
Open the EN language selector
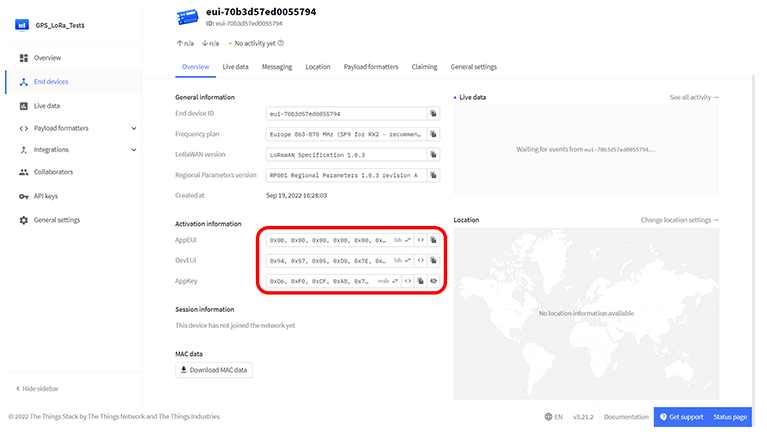pos(553,417)
